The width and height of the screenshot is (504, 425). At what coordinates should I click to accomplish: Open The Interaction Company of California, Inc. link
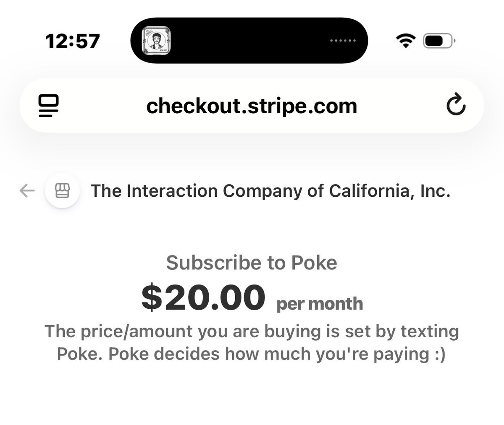(270, 191)
